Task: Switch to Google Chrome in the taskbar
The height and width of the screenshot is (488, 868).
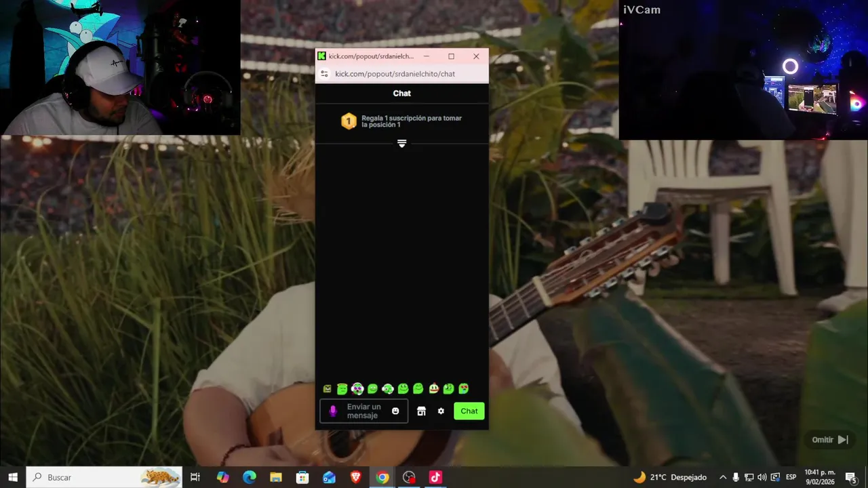Action: coord(382,477)
